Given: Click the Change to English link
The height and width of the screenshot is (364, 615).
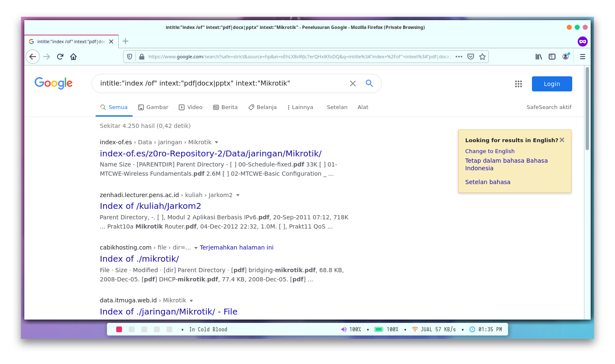Looking at the screenshot, I should click(490, 151).
